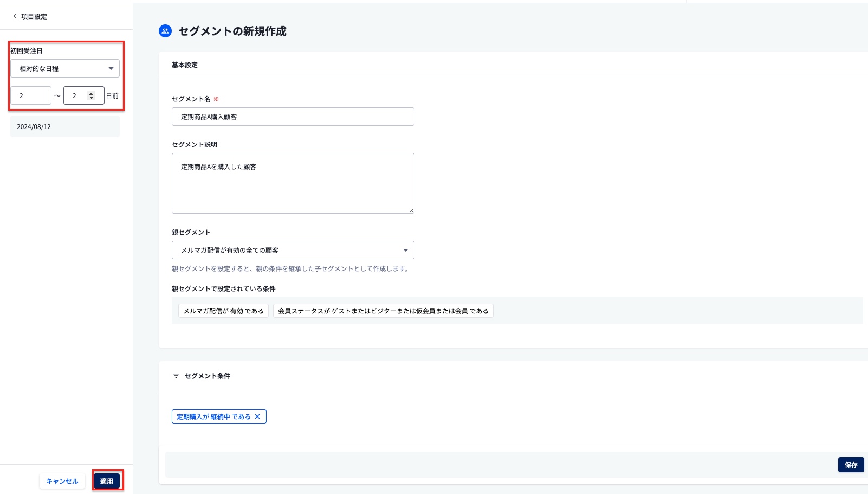
Task: Click inside the セグメント名 input field
Action: 293,117
